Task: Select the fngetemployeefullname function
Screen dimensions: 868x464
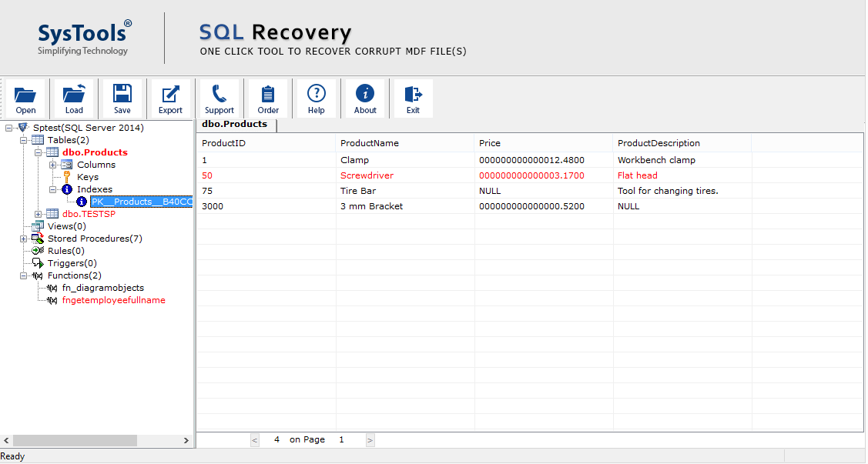Action: [113, 300]
